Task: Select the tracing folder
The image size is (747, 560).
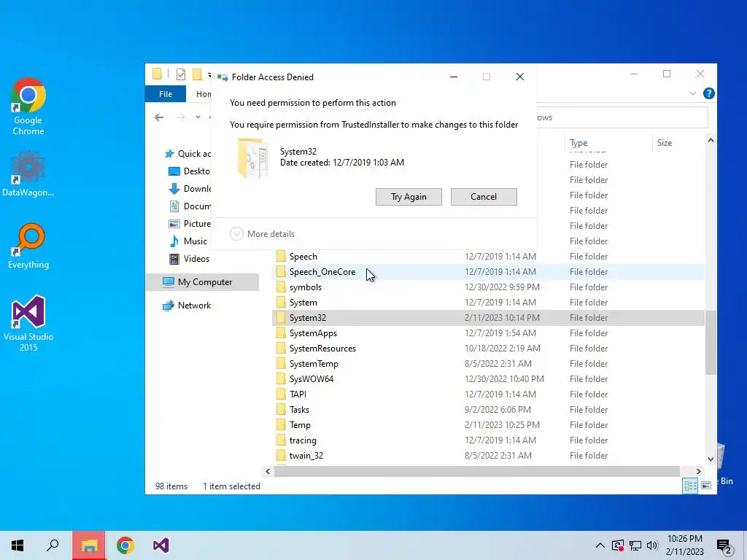Action: 488,440
